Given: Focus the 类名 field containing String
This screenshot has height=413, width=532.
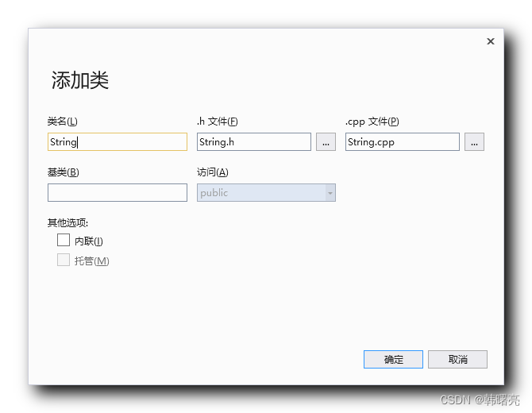Looking at the screenshot, I should point(118,142).
